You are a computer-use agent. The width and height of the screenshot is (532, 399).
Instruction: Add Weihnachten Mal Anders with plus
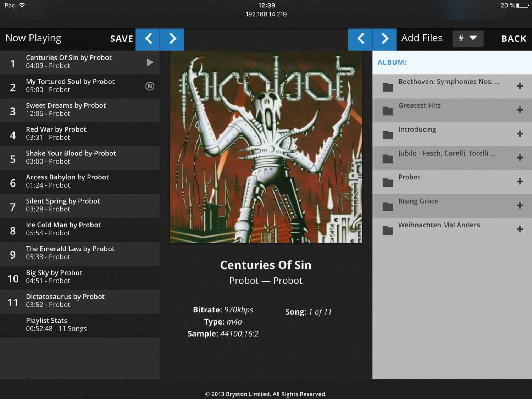(520, 229)
